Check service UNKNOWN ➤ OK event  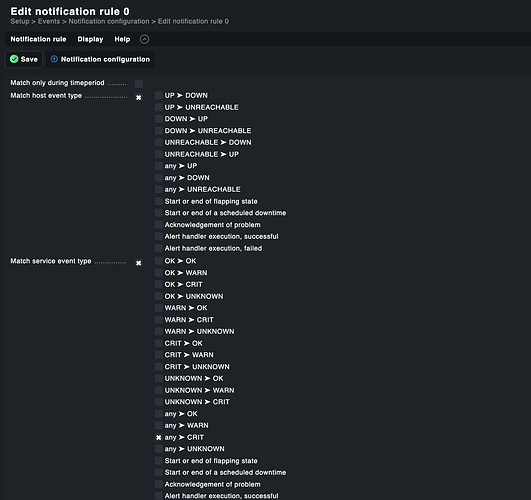click(158, 378)
